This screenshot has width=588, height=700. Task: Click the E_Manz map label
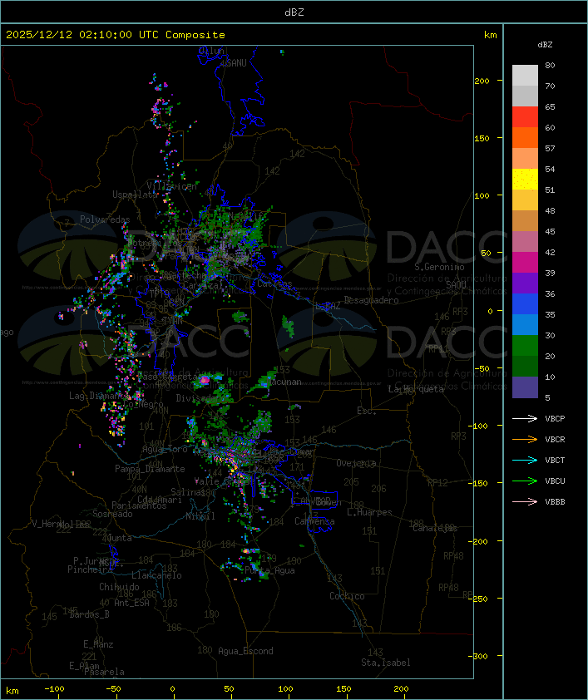[x=98, y=644]
